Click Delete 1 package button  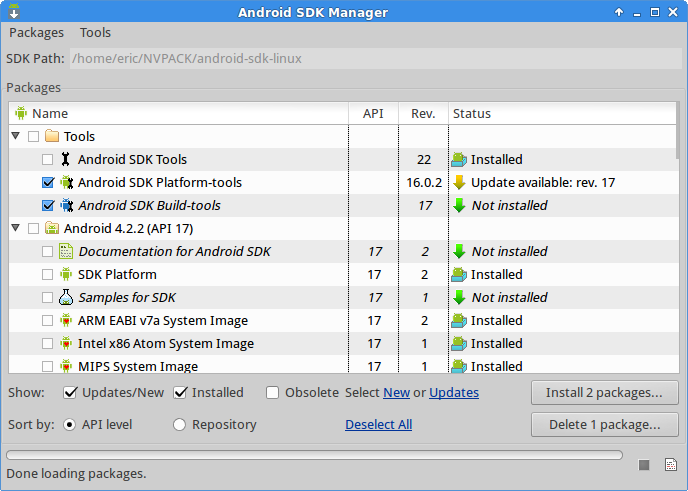(x=605, y=424)
